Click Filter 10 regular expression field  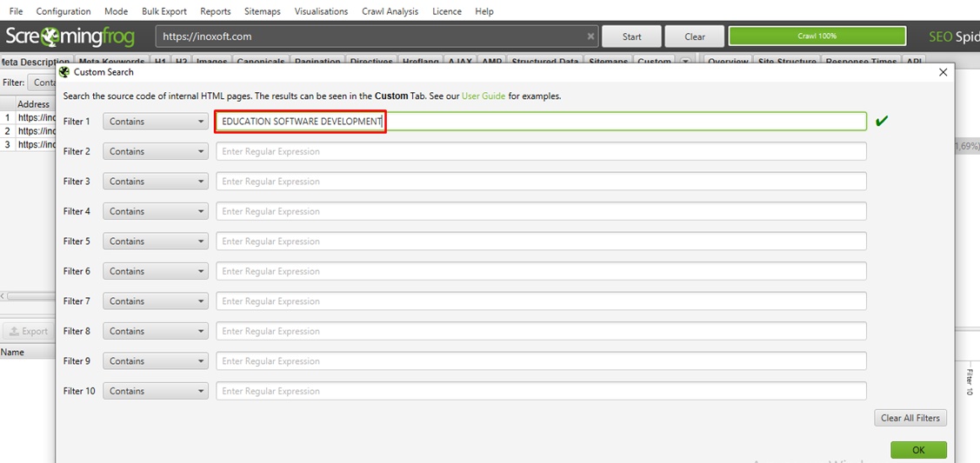pos(541,391)
